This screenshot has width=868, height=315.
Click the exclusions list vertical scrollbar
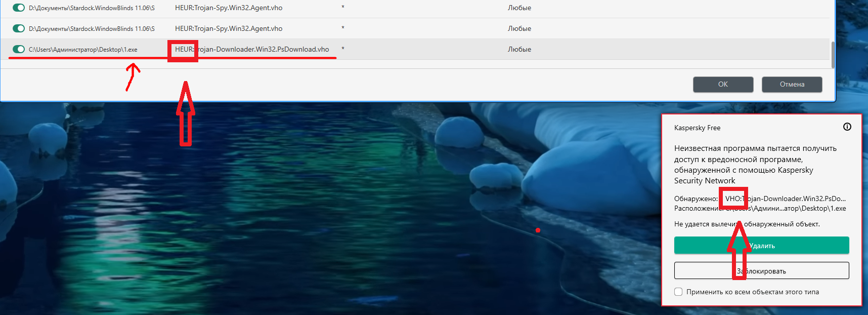833,54
